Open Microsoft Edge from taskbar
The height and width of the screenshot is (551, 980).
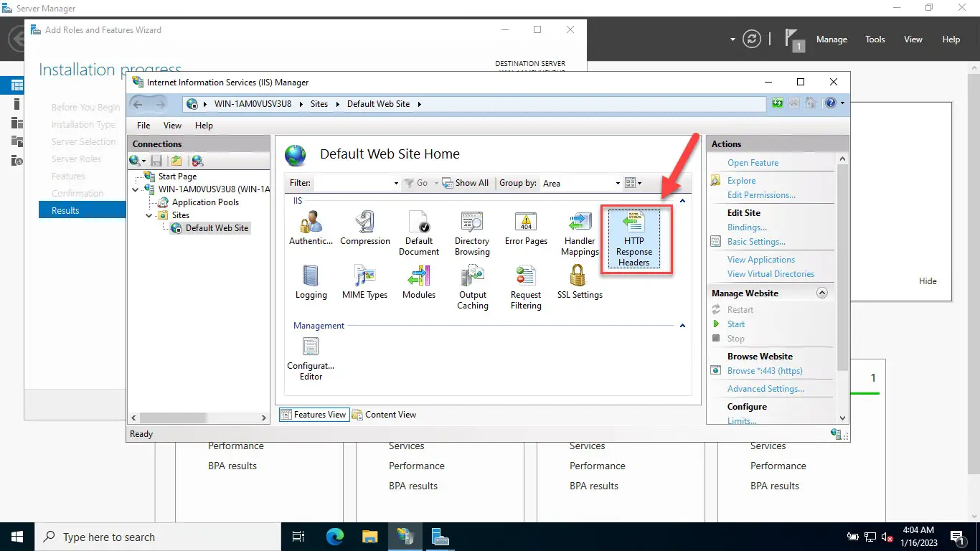[x=335, y=537]
